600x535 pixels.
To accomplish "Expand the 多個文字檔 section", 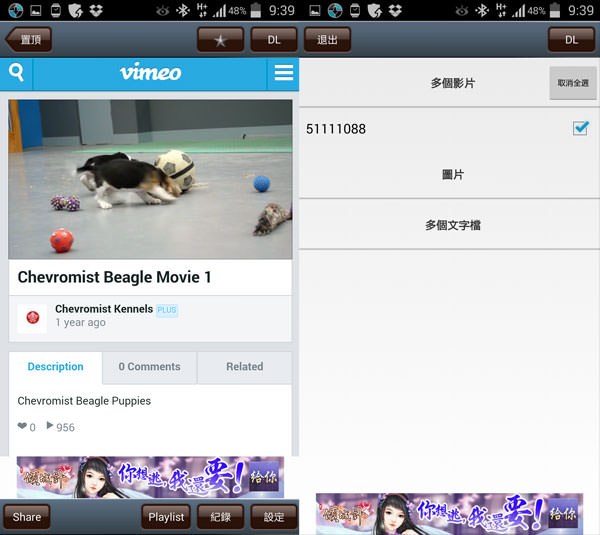I will 452,225.
